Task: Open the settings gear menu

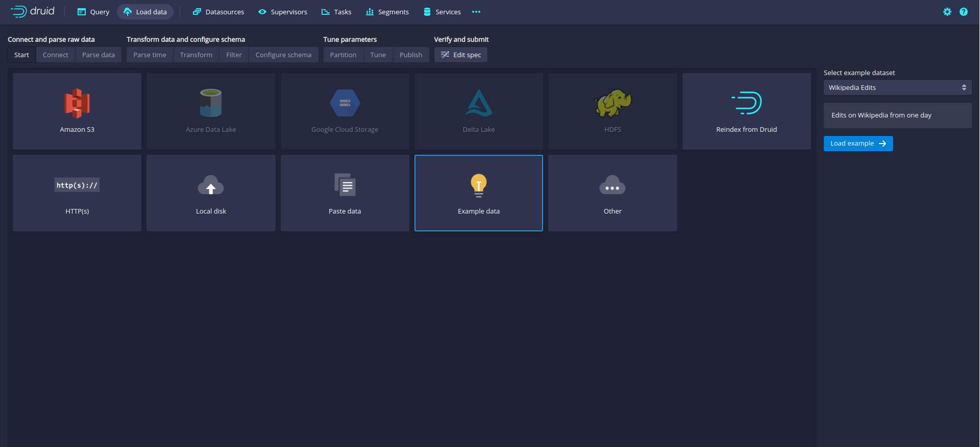Action: (947, 12)
